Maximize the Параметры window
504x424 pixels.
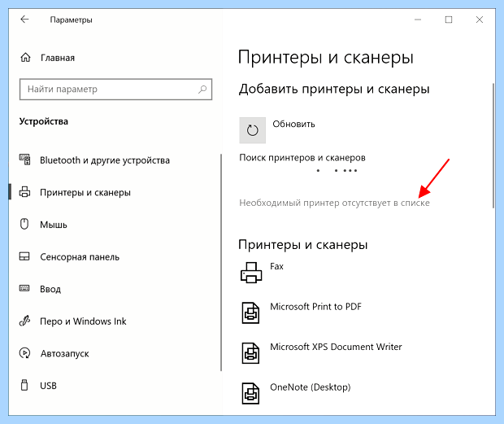449,20
